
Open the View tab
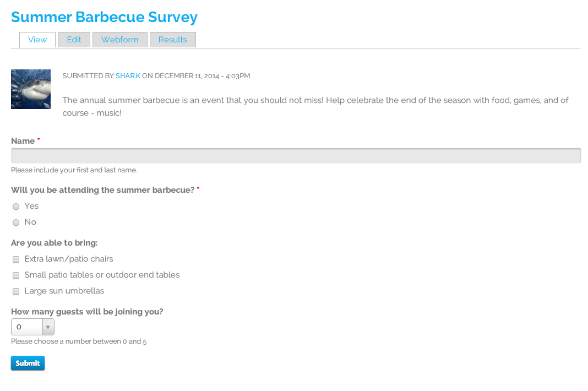pyautogui.click(x=37, y=40)
